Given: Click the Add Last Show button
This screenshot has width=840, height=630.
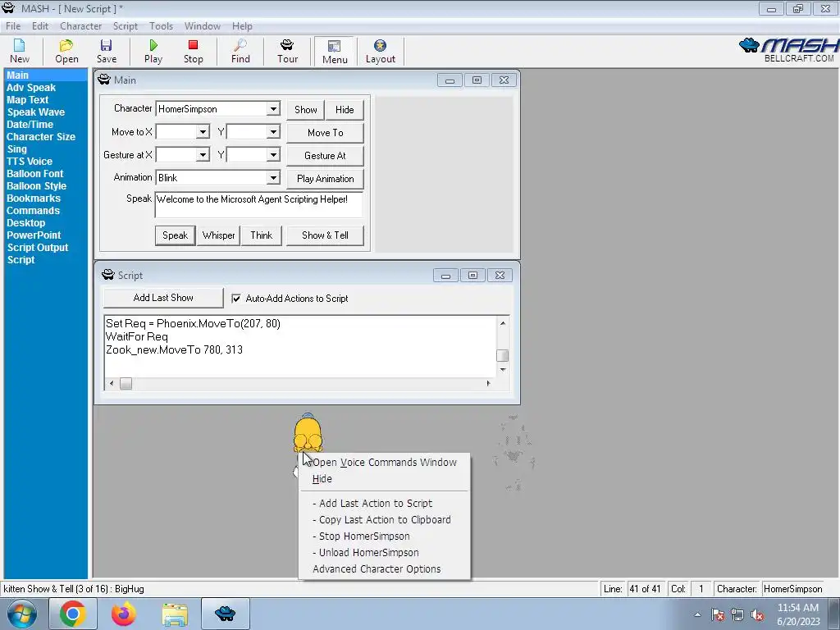Looking at the screenshot, I should (163, 298).
